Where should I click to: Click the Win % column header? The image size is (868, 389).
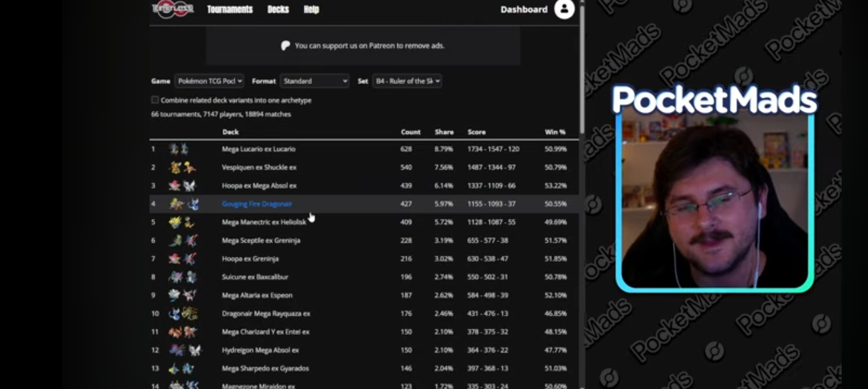(x=555, y=132)
